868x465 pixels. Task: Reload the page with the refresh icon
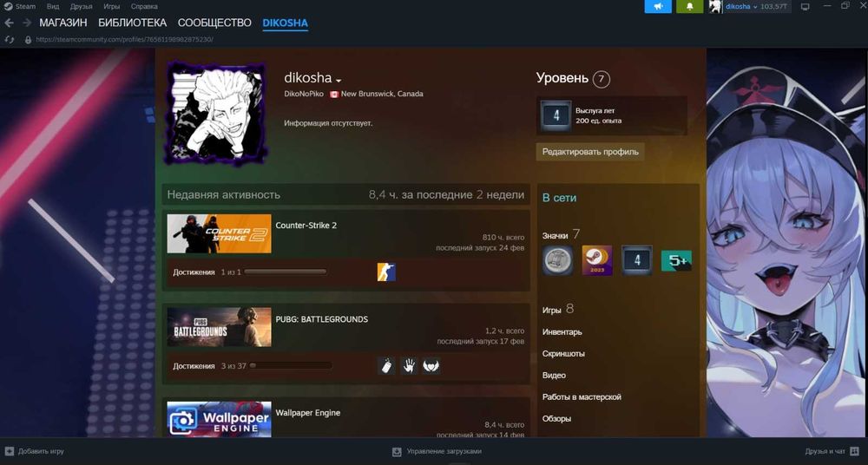(9, 40)
